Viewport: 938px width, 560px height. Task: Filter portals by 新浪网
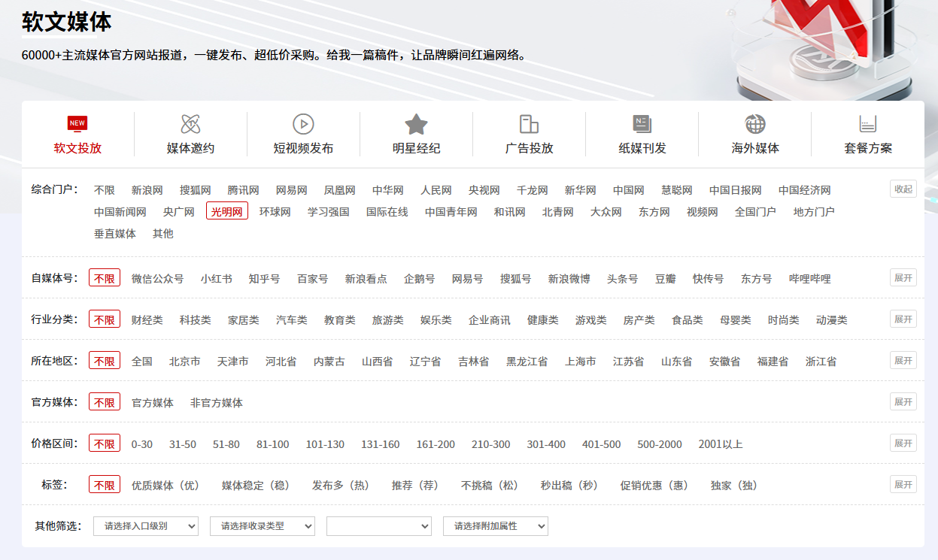(147, 190)
